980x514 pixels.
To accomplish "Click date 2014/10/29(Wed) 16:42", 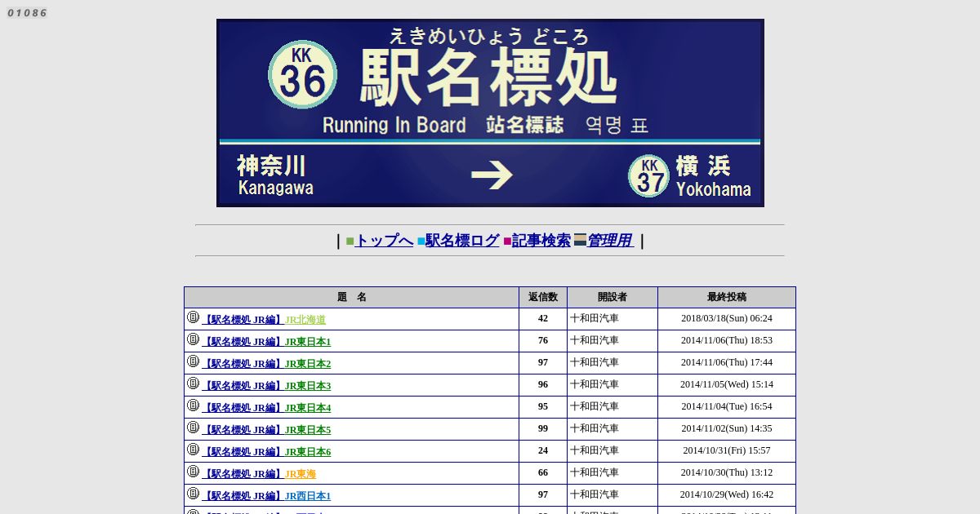I will click(x=727, y=495).
